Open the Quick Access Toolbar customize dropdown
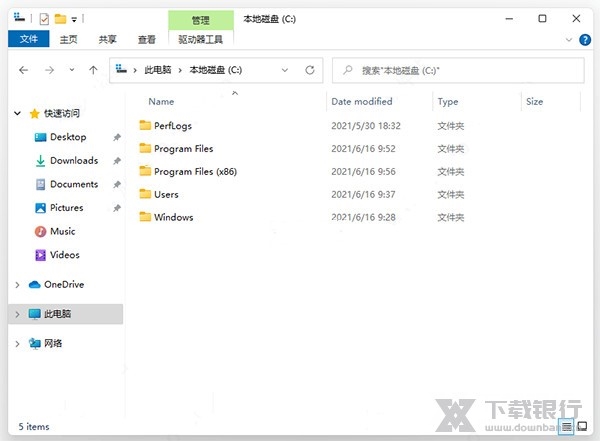Image resolution: width=600 pixels, height=441 pixels. tap(74, 19)
